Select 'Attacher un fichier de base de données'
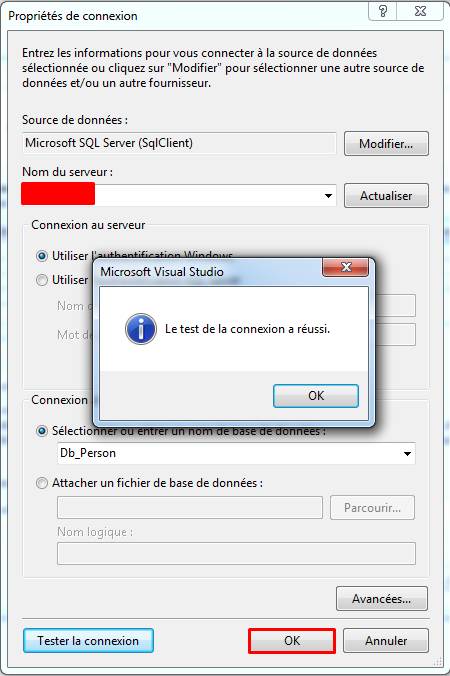 pyautogui.click(x=41, y=483)
